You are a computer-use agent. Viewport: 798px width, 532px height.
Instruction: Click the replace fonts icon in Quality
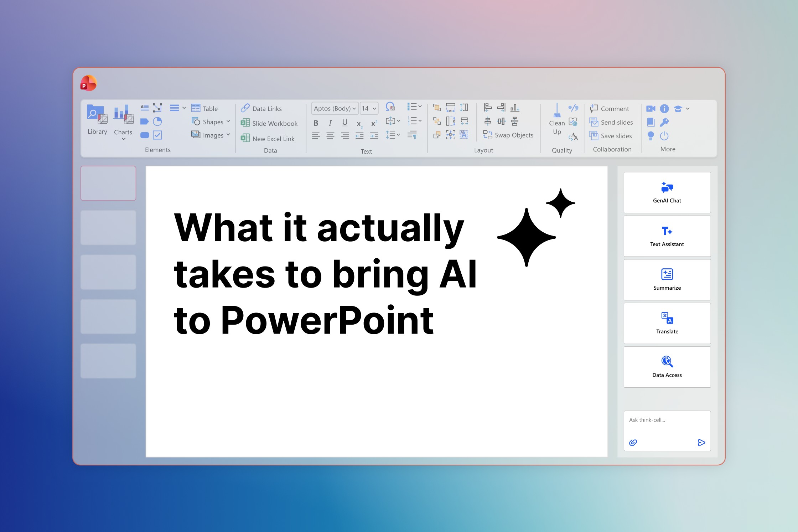573,136
